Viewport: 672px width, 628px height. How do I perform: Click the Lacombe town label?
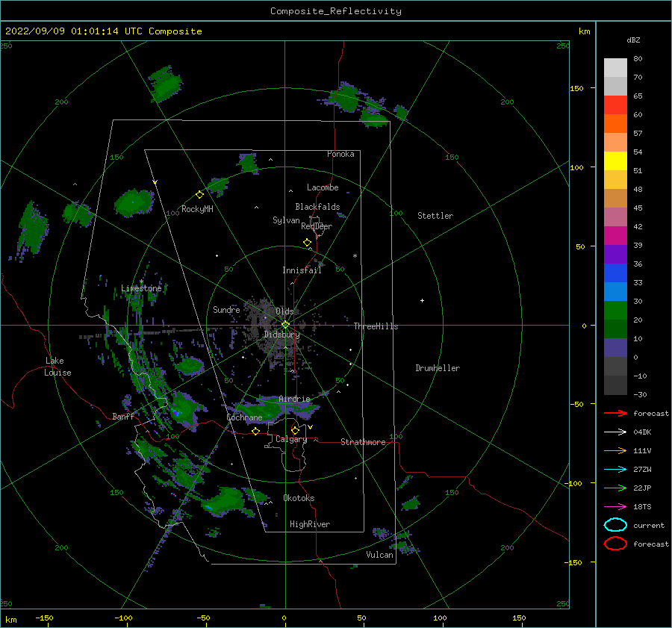coord(323,187)
